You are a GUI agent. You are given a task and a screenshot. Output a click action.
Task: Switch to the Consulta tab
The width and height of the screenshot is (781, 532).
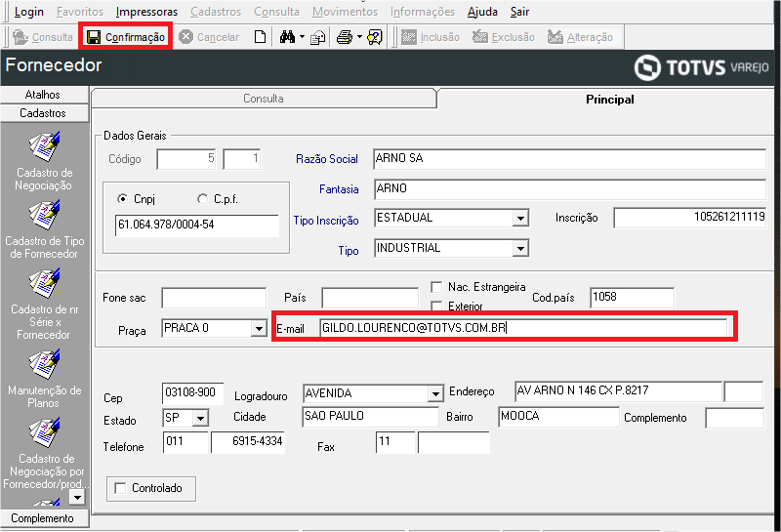coord(264,99)
